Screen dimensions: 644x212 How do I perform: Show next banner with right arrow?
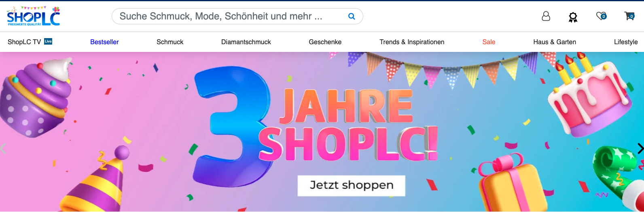click(640, 149)
